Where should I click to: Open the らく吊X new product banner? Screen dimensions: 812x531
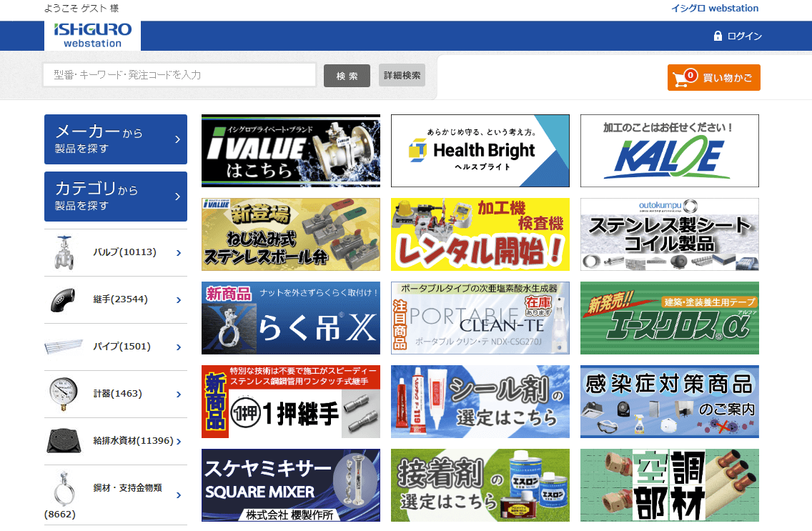point(290,318)
